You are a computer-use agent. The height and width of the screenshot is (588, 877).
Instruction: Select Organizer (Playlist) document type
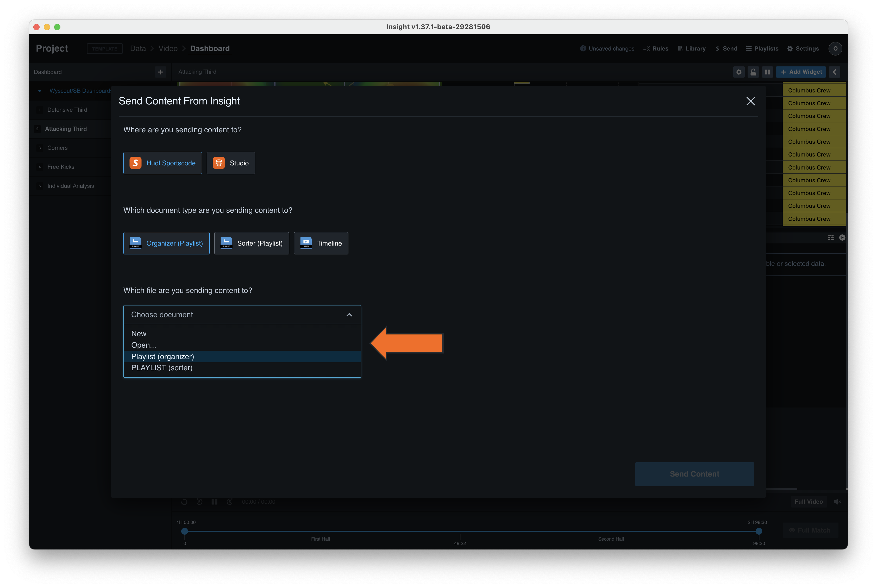point(166,243)
